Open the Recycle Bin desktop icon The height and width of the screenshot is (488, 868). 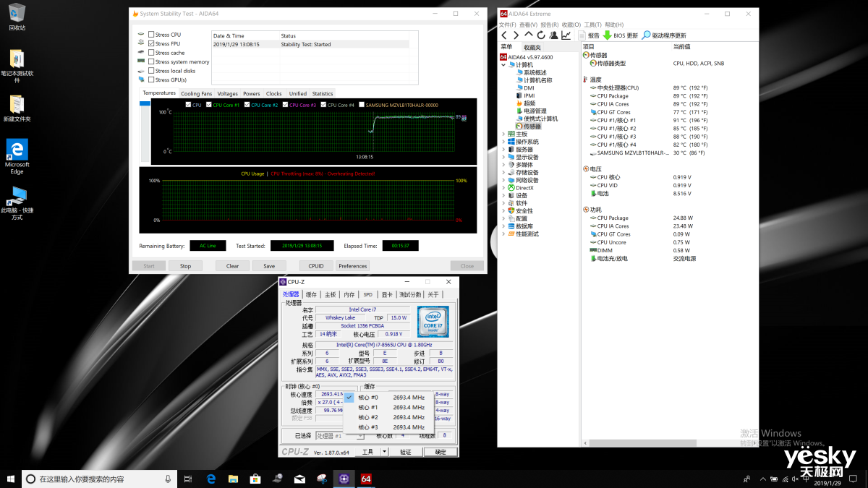(17, 17)
